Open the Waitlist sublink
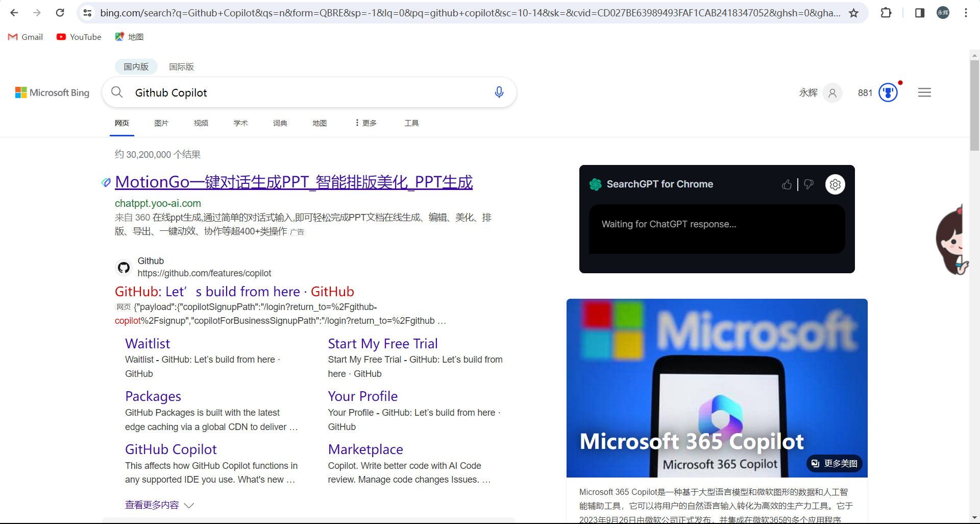The width and height of the screenshot is (980, 524). pyautogui.click(x=148, y=344)
